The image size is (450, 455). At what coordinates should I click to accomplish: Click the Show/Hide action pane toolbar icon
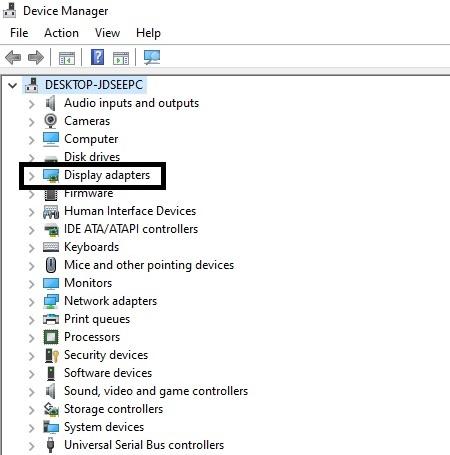(x=121, y=58)
